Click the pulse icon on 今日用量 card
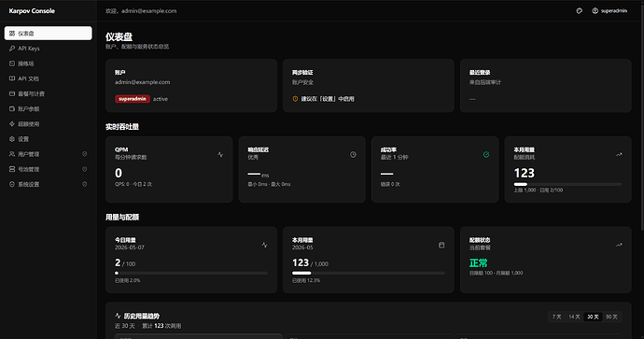 click(x=264, y=245)
